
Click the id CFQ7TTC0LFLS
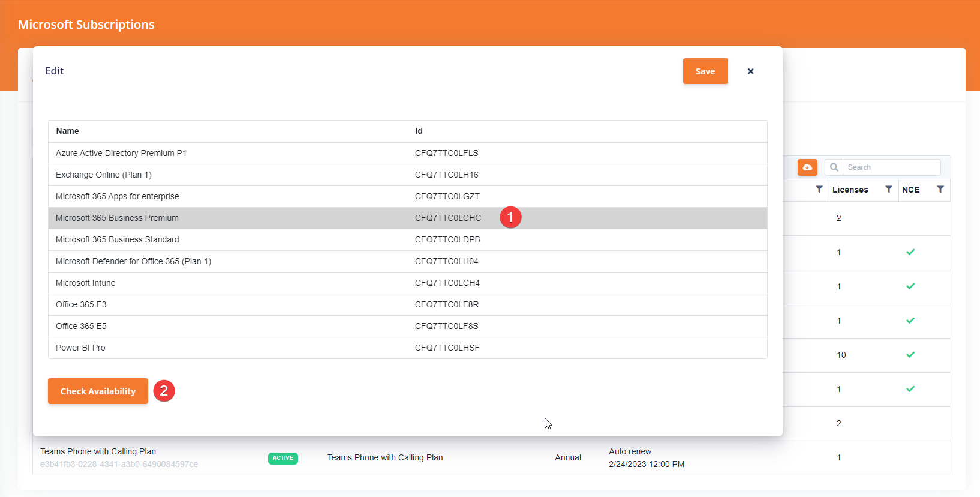[447, 153]
